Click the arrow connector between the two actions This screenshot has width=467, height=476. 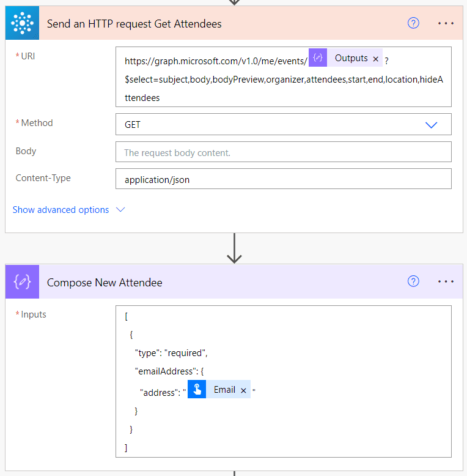234,248
